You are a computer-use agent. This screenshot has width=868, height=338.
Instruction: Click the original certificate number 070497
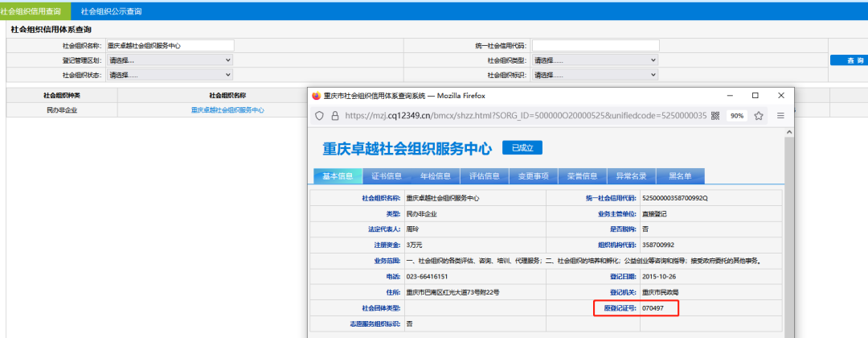click(653, 308)
